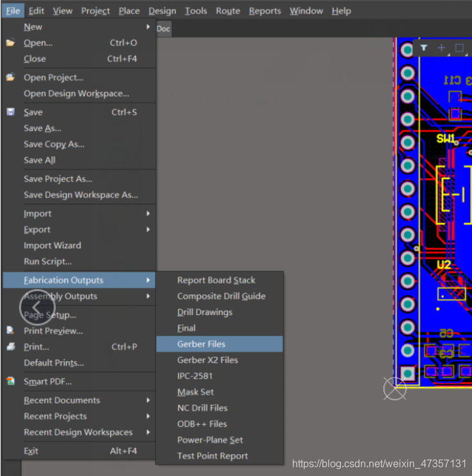Select Gerber Files from Fabrication Outputs
Screen dimensions: 472x476
(x=220, y=344)
